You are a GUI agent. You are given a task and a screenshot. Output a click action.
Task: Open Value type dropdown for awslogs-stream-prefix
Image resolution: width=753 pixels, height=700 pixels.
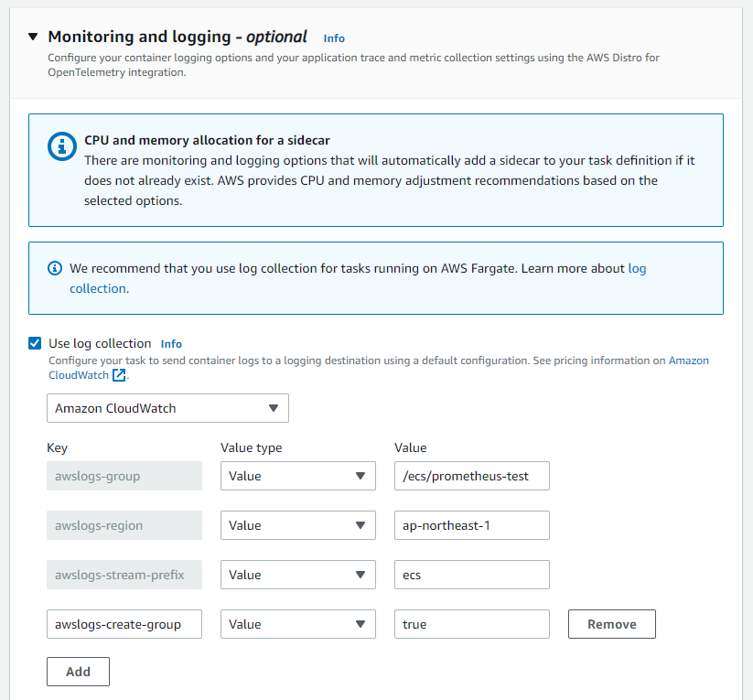297,575
